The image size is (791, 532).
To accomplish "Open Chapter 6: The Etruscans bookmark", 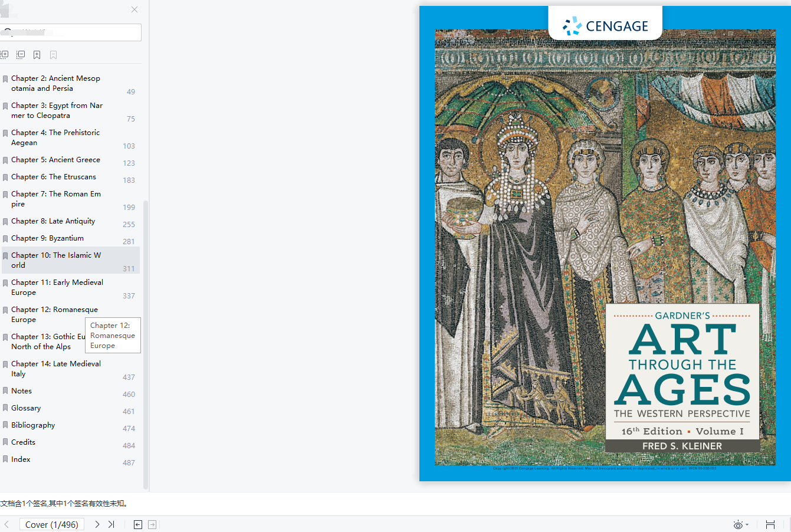I will coord(54,177).
